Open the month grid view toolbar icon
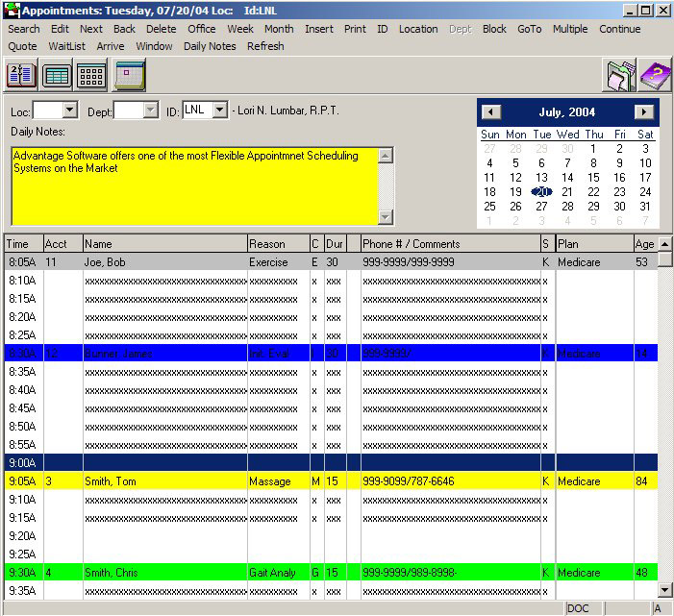 (x=91, y=75)
